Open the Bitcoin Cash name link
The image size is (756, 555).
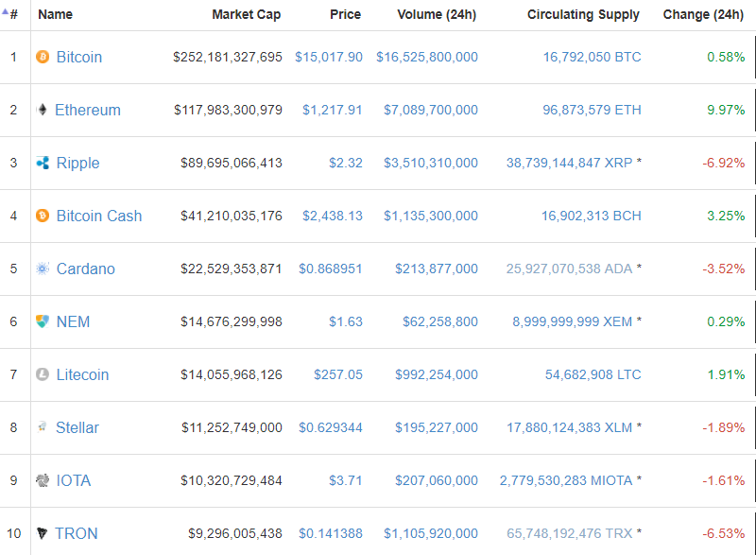(99, 216)
